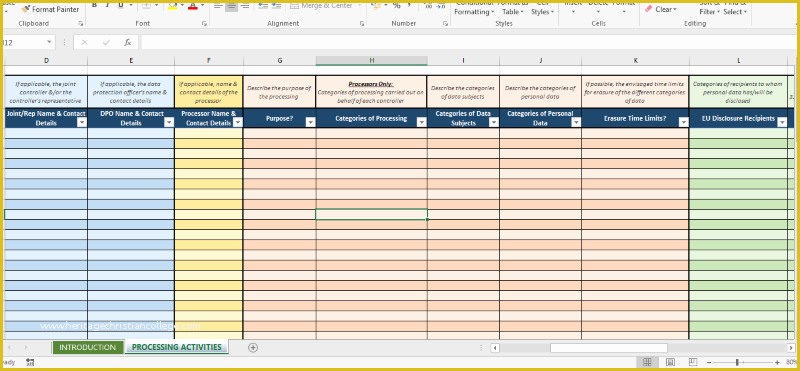Switch to Page Break Preview
Image resolution: width=800 pixels, height=371 pixels.
(694, 362)
